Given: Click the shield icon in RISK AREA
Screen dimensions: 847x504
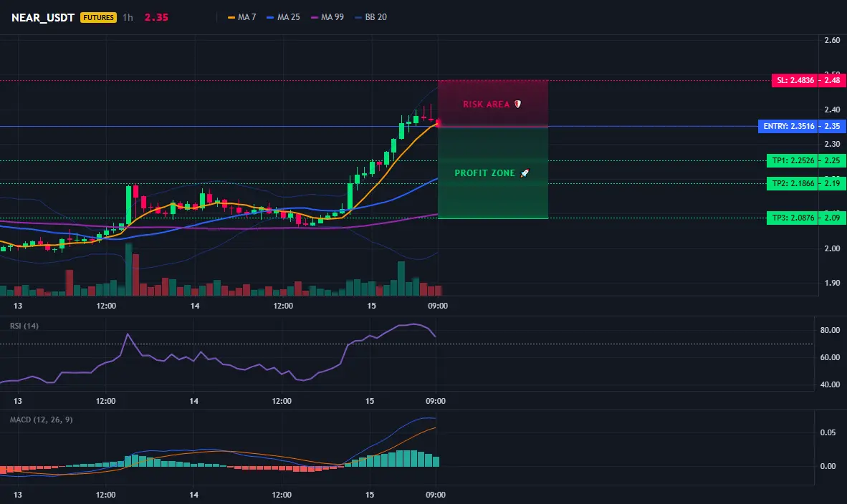Looking at the screenshot, I should (x=517, y=104).
